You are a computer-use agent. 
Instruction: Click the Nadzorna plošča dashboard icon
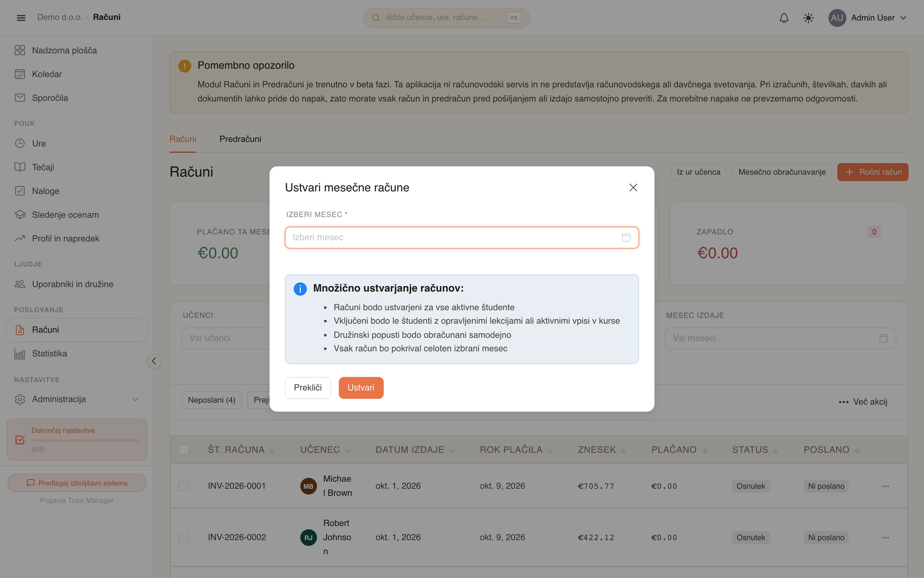20,50
